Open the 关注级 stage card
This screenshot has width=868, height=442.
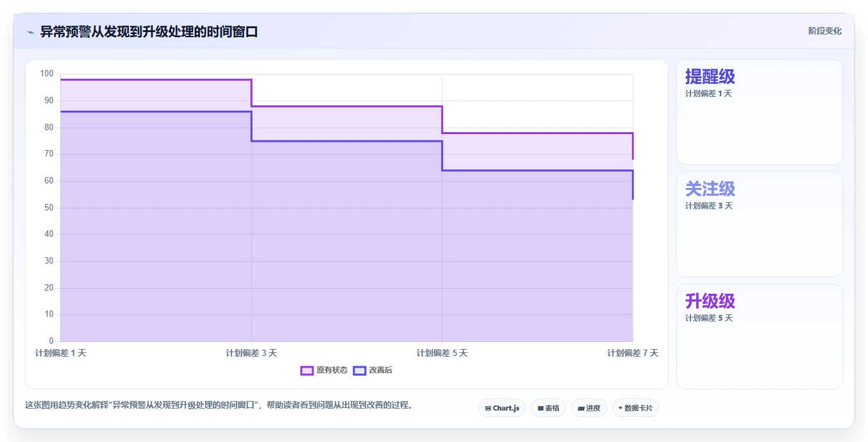coord(760,224)
